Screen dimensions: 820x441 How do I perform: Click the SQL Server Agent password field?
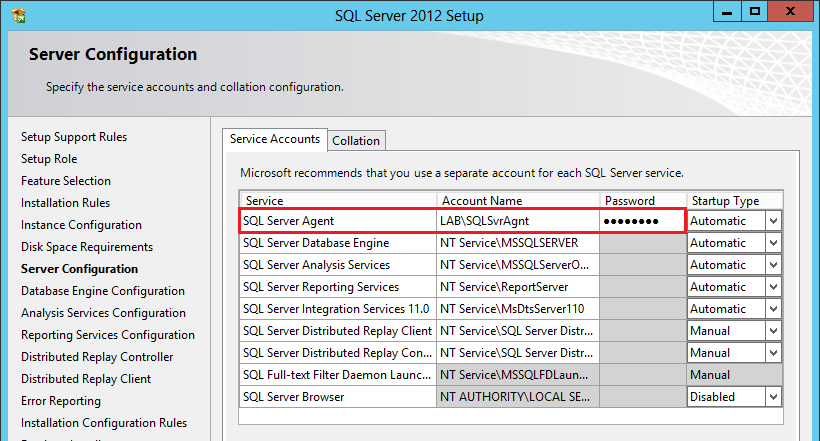(x=641, y=221)
